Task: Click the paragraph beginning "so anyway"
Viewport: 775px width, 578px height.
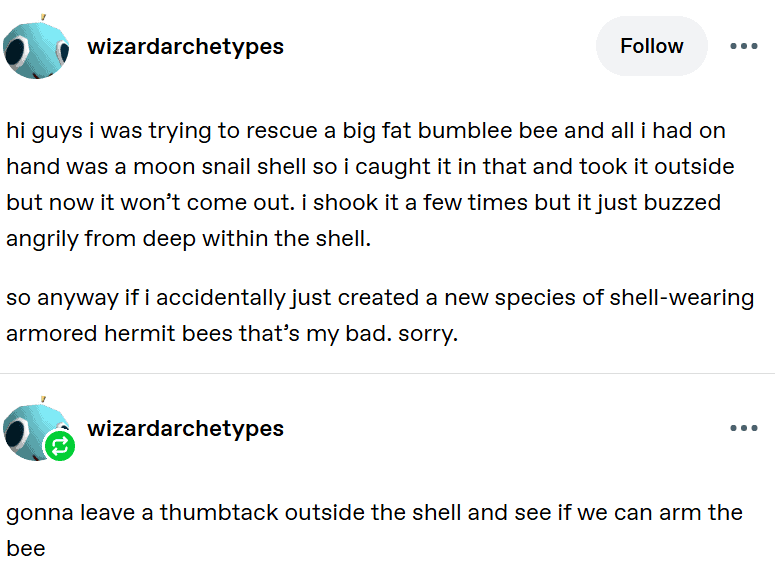Action: tap(380, 315)
